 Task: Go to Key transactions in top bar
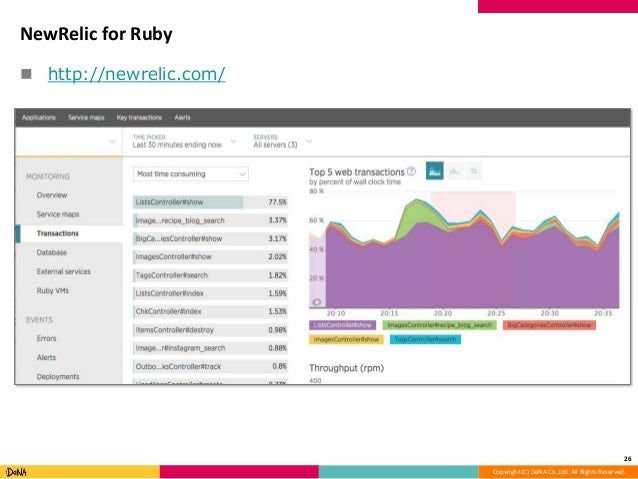(139, 118)
